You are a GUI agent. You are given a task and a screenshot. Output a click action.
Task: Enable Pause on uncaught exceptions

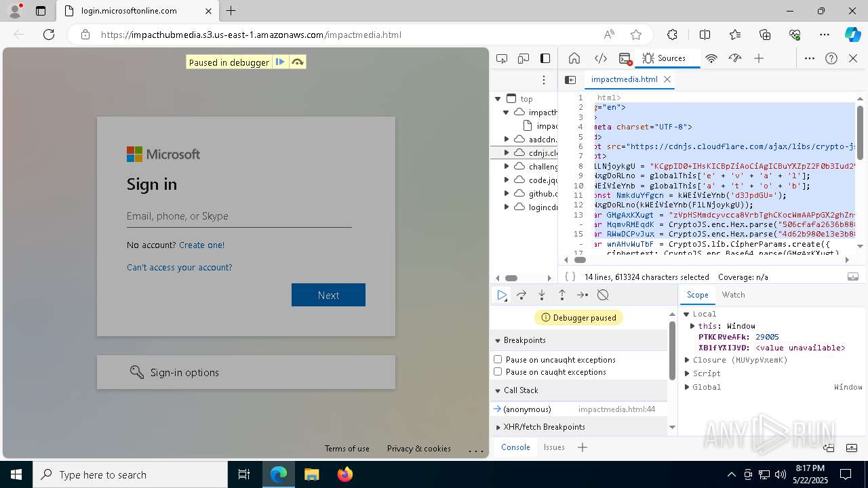point(498,359)
